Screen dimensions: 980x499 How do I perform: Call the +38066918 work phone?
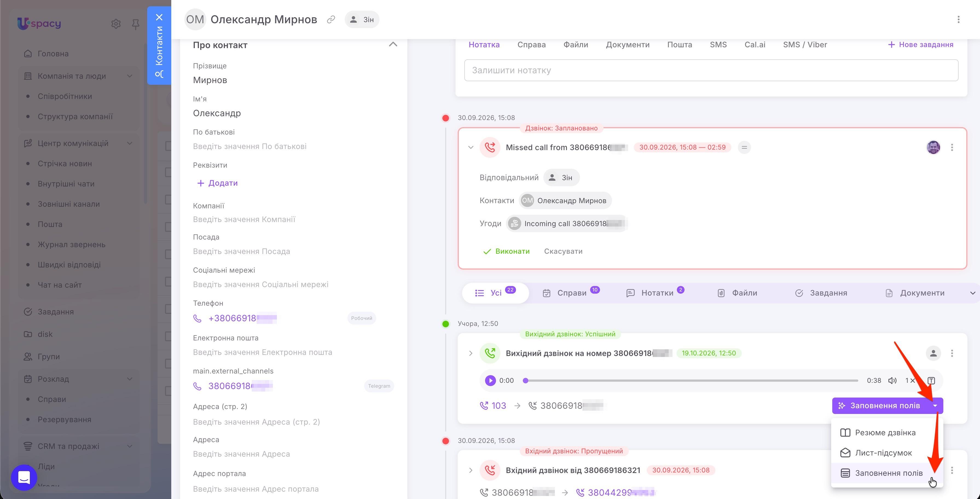pos(242,318)
